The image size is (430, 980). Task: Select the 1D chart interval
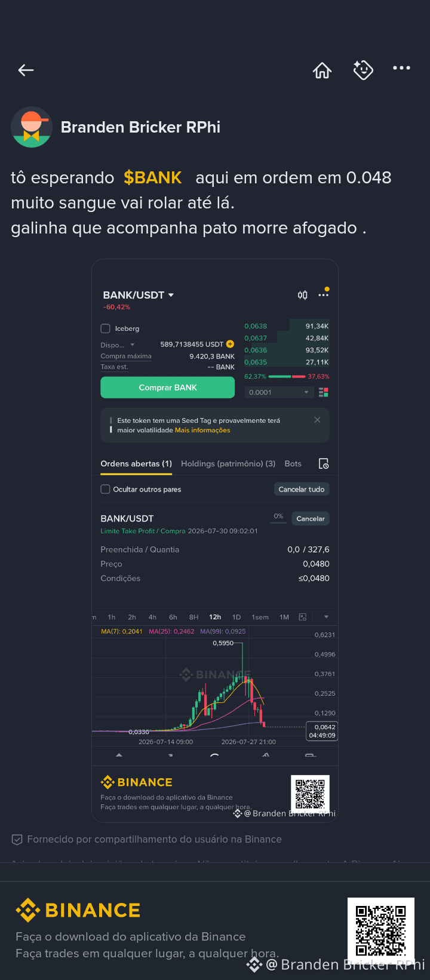tap(236, 617)
